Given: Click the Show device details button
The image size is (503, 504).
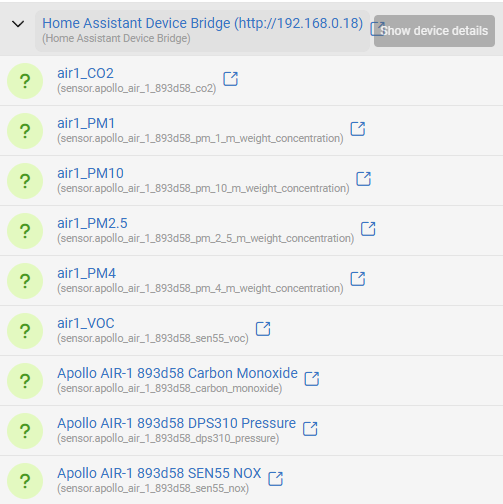Looking at the screenshot, I should [x=434, y=31].
